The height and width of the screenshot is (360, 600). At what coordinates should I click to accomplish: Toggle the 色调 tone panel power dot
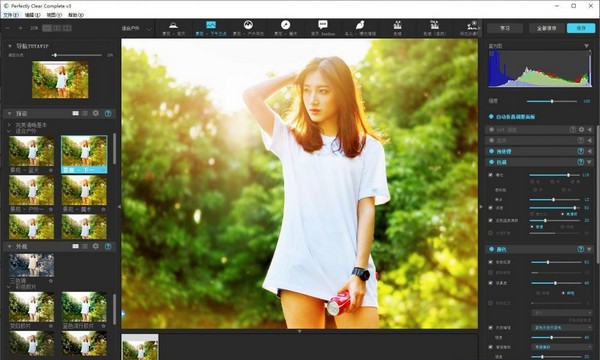point(492,162)
